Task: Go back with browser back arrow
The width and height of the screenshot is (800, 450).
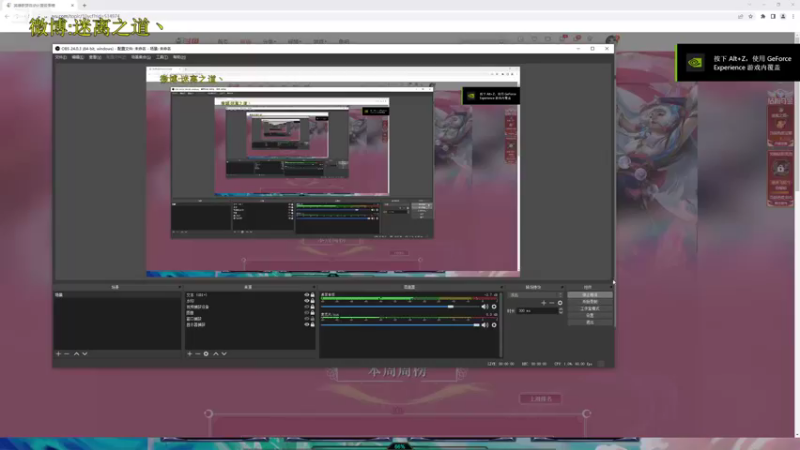Action: click(x=7, y=16)
